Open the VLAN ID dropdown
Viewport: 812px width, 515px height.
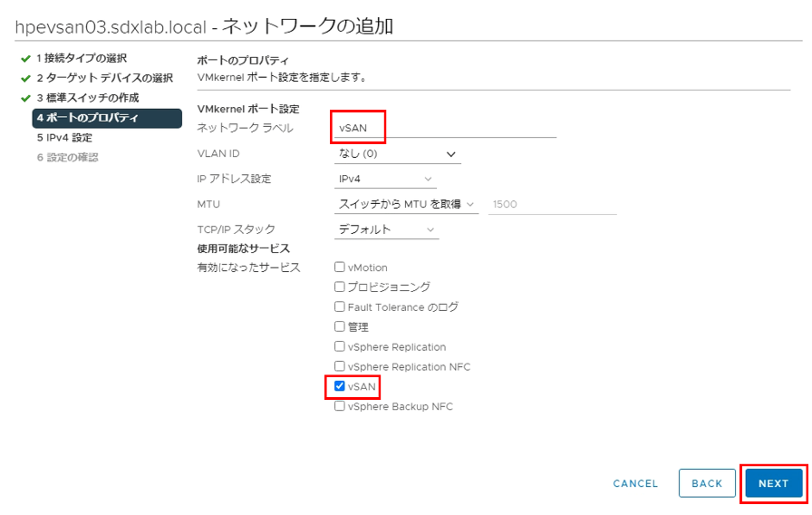tap(397, 154)
